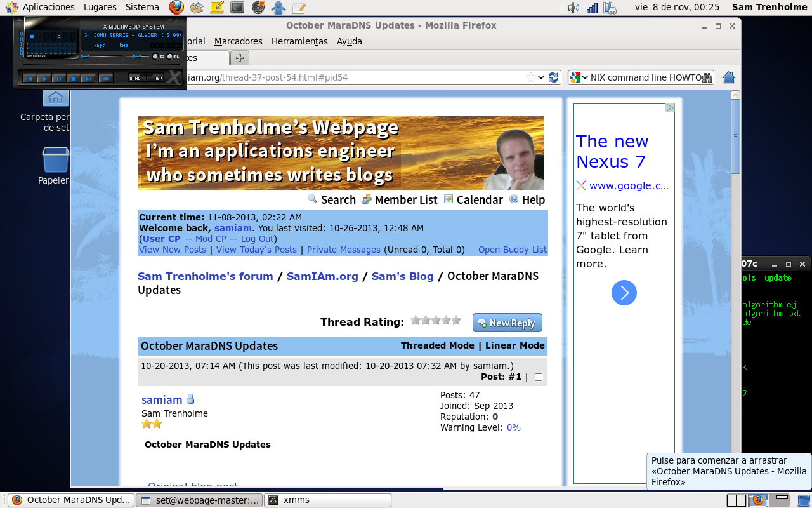Click the New Reply button
Screen dimensions: 812x508
pyautogui.click(x=507, y=323)
